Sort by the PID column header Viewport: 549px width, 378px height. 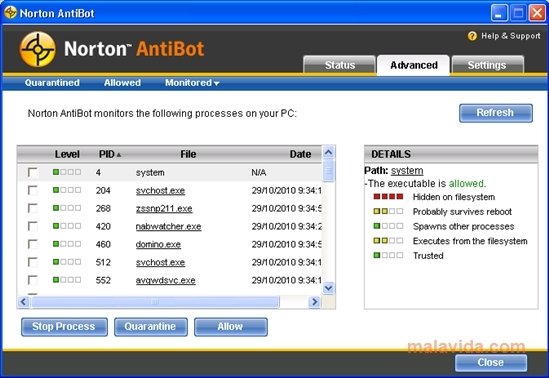110,154
